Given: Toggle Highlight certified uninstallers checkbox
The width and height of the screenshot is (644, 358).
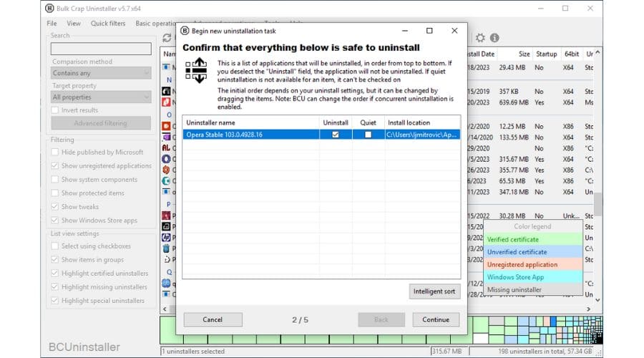Looking at the screenshot, I should pyautogui.click(x=55, y=274).
